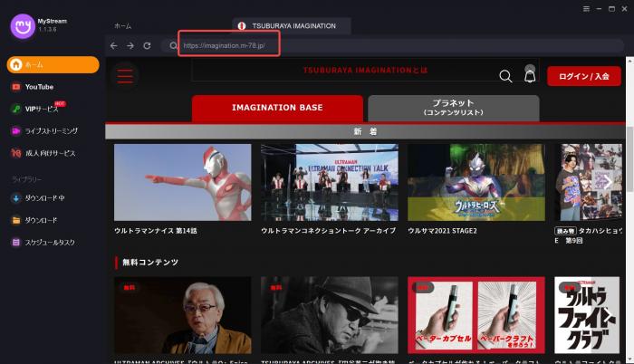Open the ウルトラファイトクラブ thumbnail
The height and width of the screenshot is (364, 634).
pos(587,315)
